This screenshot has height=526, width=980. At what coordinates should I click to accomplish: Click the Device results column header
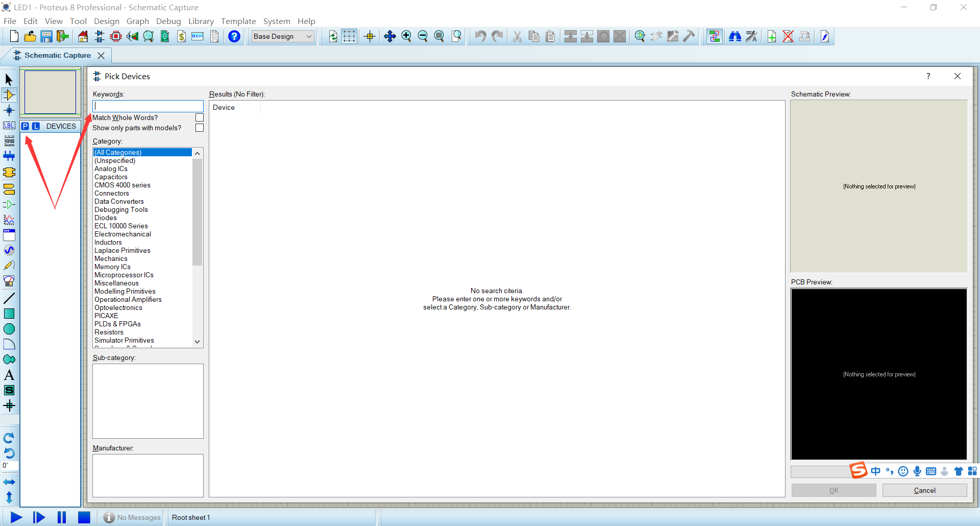tap(235, 107)
